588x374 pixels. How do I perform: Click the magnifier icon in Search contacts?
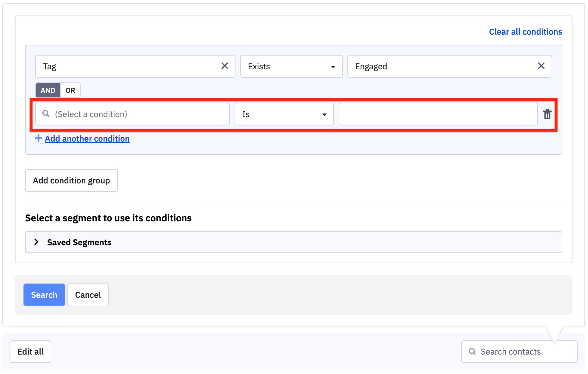[x=472, y=351]
